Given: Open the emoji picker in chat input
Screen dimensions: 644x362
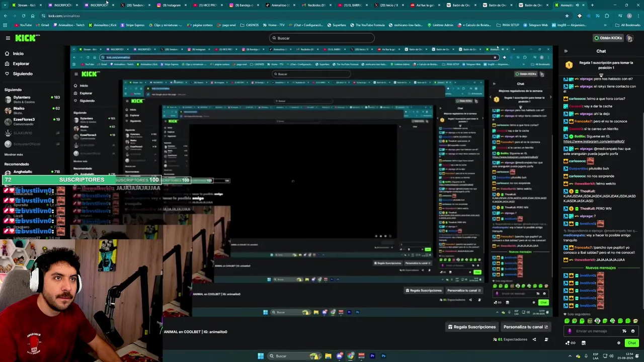Looking at the screenshot, I should point(633,331).
